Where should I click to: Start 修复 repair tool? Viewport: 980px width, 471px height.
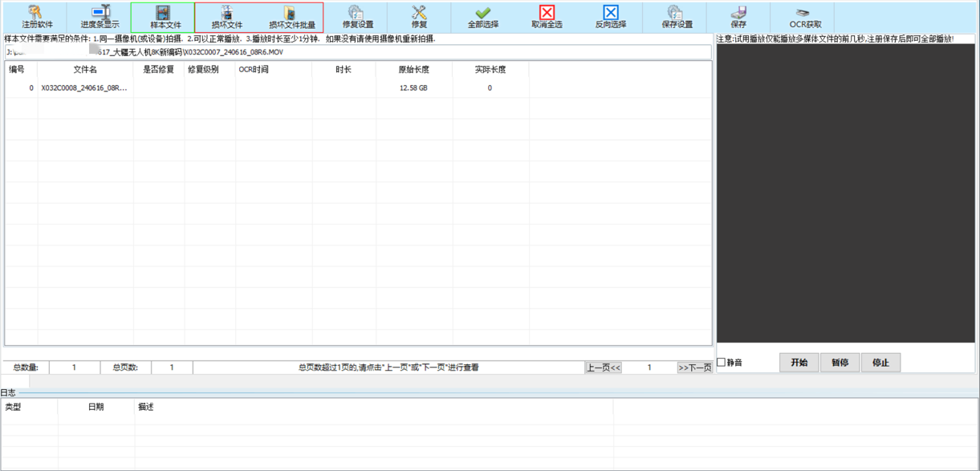[x=419, y=17]
